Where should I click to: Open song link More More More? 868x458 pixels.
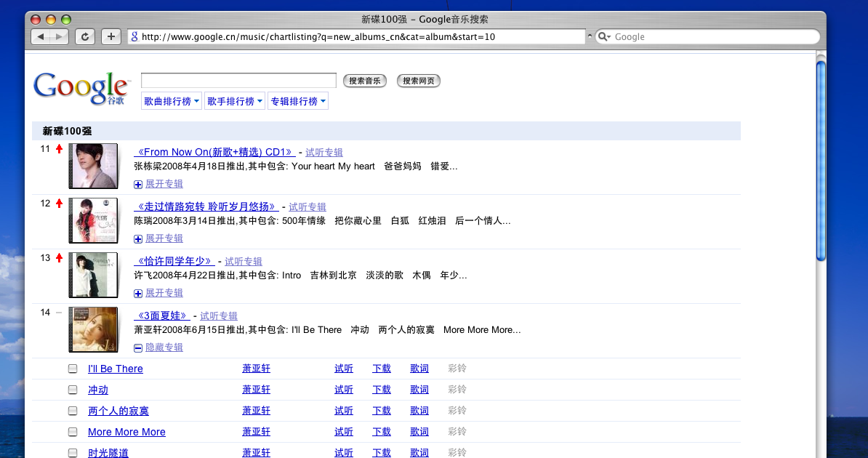(x=126, y=432)
